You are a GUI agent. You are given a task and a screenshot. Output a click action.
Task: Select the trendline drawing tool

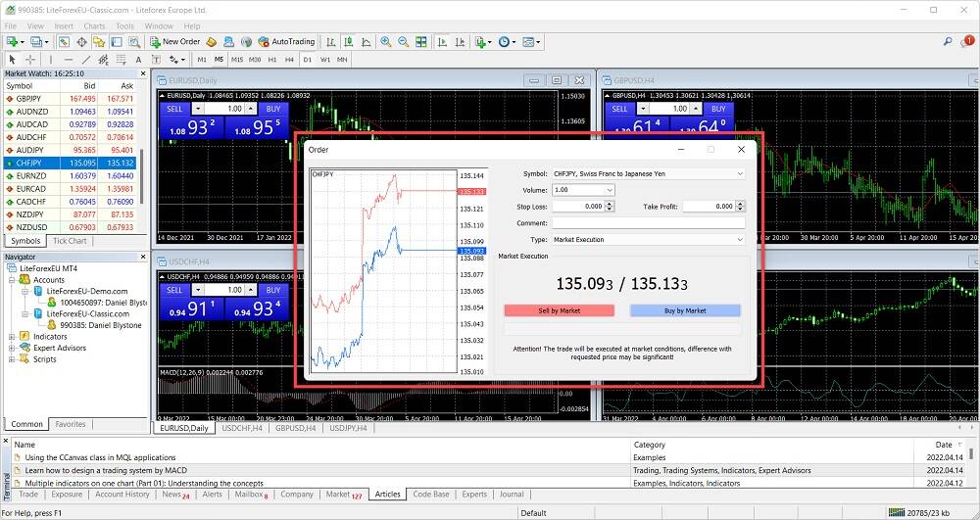click(x=85, y=60)
